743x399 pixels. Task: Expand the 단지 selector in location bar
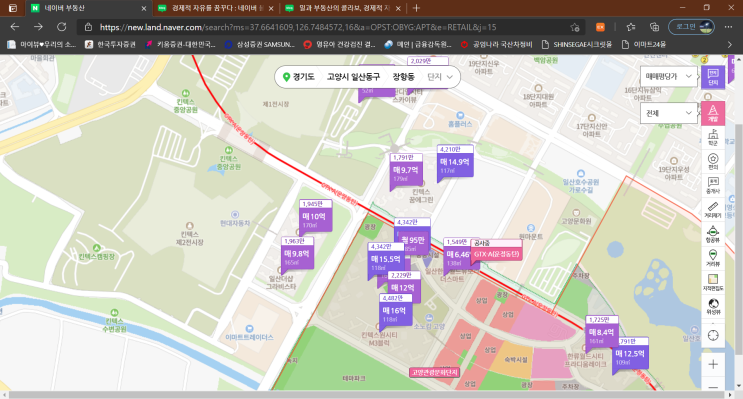(x=440, y=77)
